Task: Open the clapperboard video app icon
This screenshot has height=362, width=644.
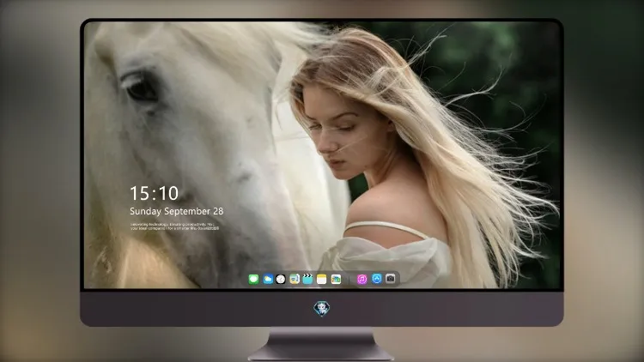Action: coord(307,280)
